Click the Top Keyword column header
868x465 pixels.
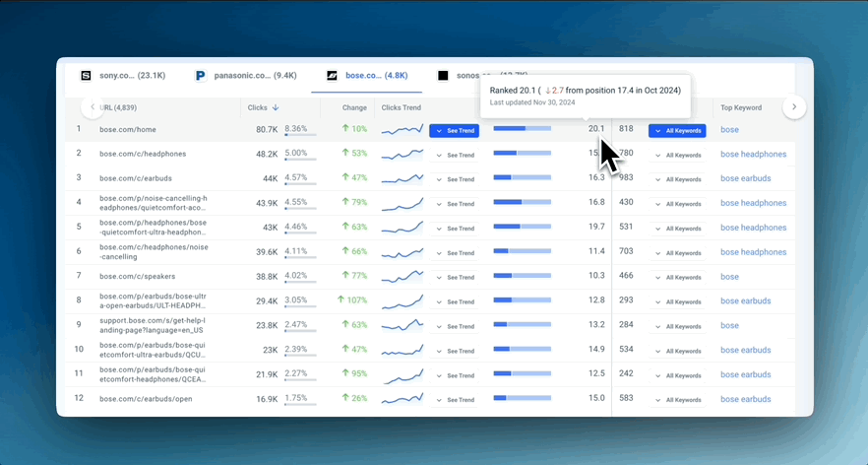pyautogui.click(x=741, y=107)
